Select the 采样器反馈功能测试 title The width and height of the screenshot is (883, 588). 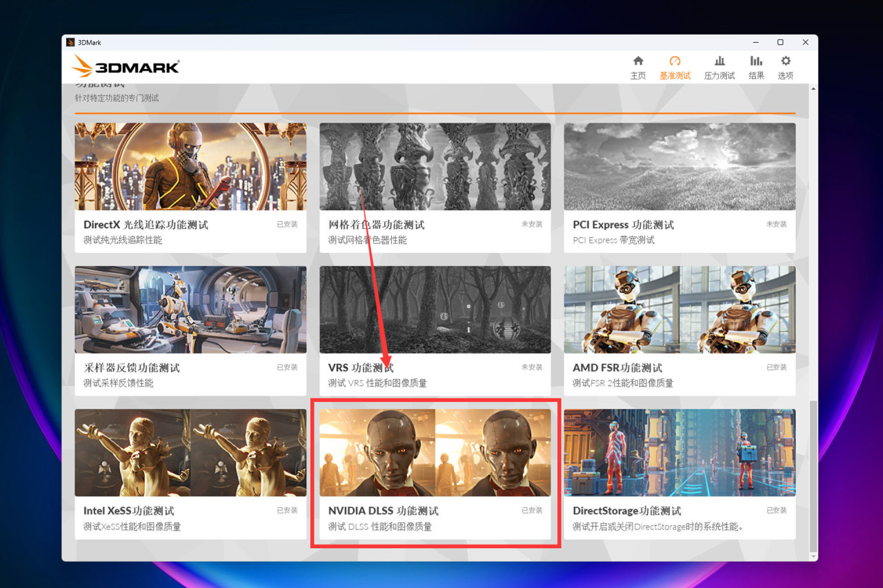[x=132, y=367]
